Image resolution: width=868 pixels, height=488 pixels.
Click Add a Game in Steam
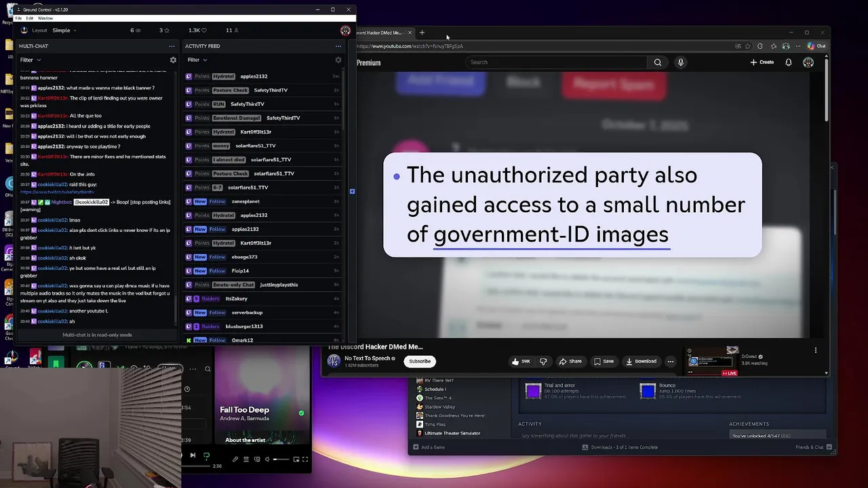(x=429, y=447)
